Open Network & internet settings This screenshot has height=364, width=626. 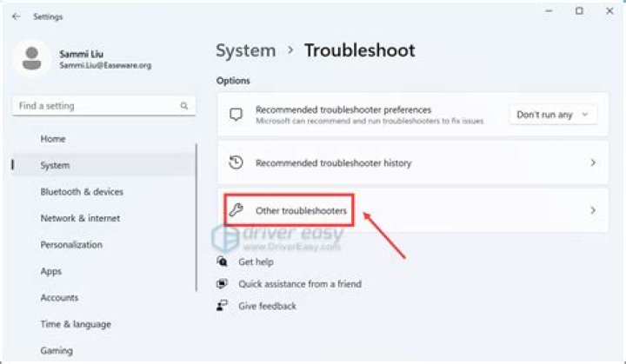[x=80, y=218]
